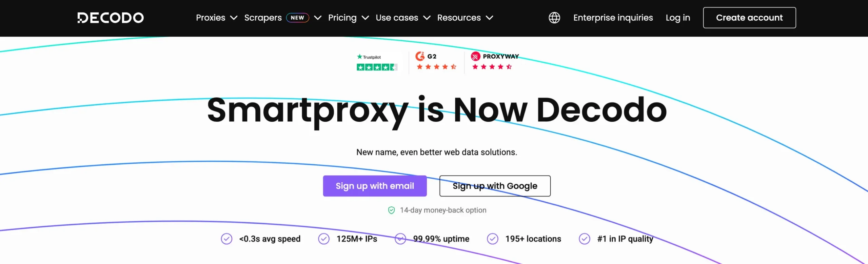Open the G2 rating badge

click(x=436, y=61)
